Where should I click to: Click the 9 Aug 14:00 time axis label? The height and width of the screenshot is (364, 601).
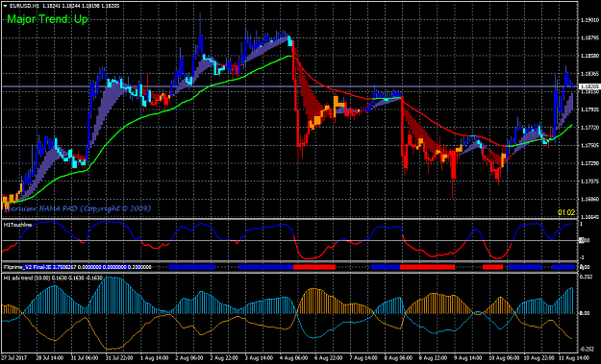point(468,358)
